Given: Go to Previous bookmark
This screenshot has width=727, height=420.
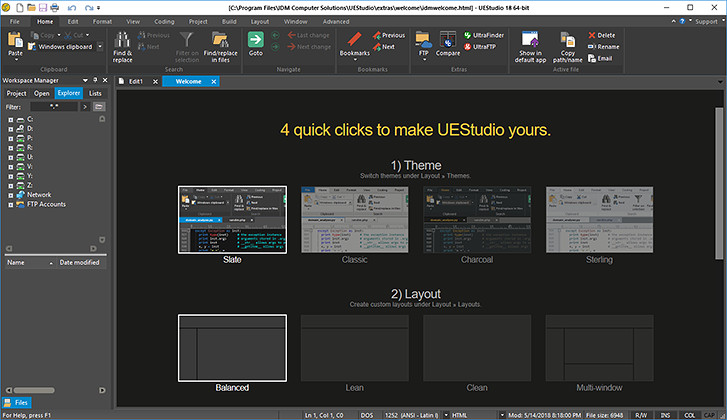Looking at the screenshot, I should [x=389, y=35].
